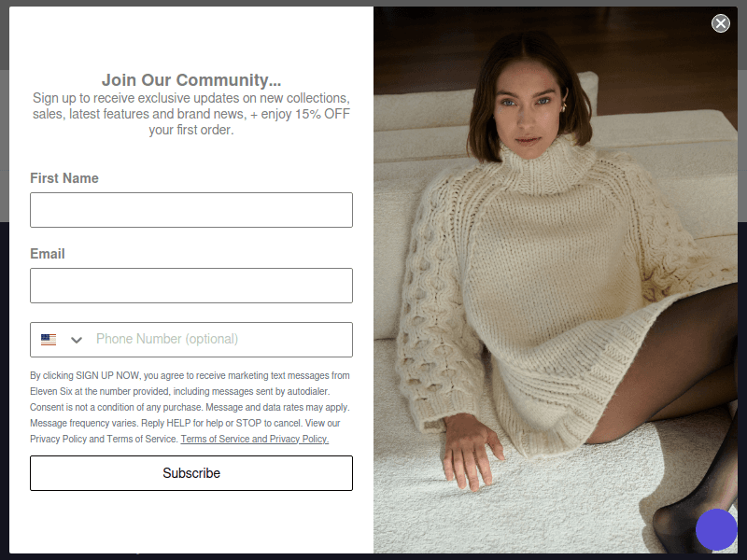Click the Email label
Screen dimensions: 747x560
click(48, 254)
